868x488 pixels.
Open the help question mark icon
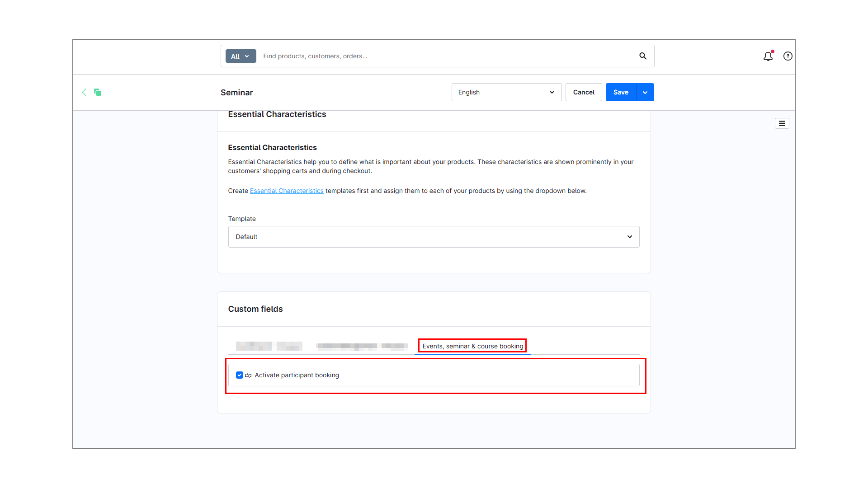tap(788, 56)
